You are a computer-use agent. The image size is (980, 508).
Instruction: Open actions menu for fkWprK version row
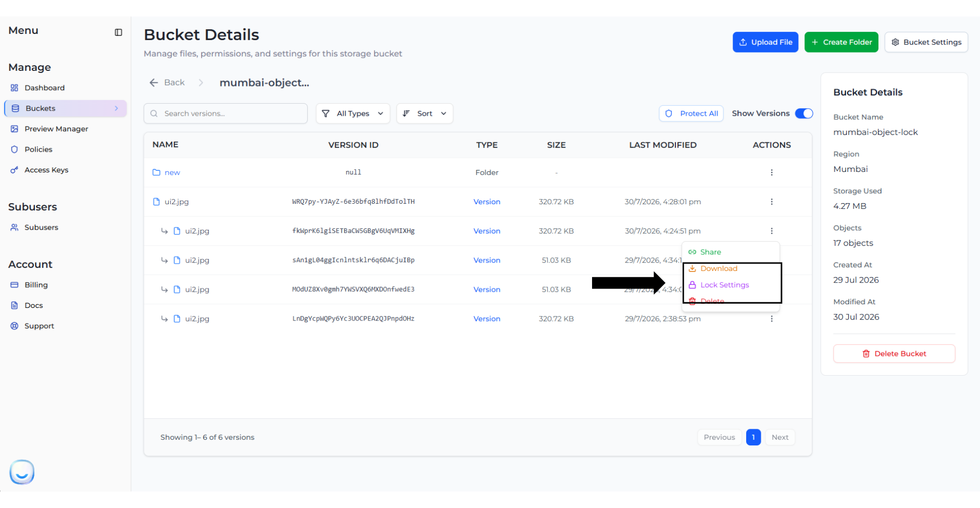tap(772, 231)
